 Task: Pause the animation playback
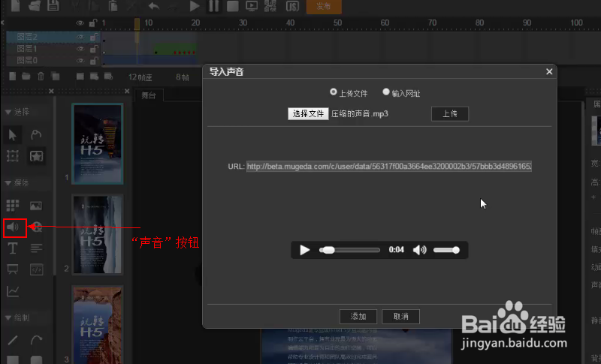tap(213, 6)
